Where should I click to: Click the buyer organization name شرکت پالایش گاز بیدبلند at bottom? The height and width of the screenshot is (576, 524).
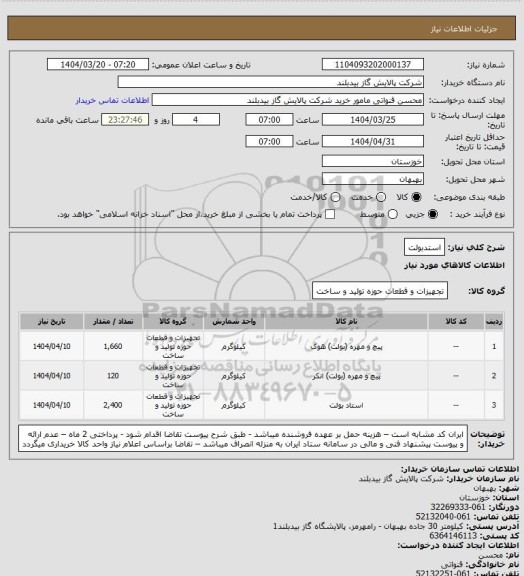pos(401,479)
